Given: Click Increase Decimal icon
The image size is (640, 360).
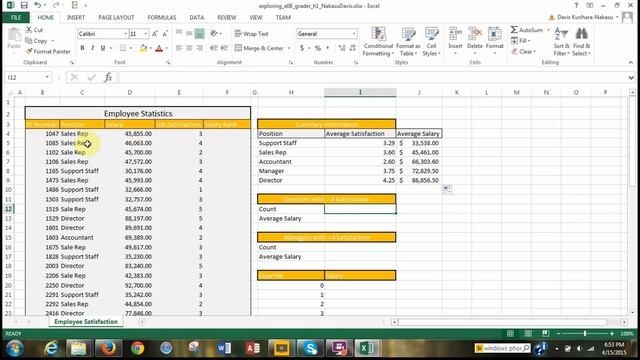Looking at the screenshot, I should [x=342, y=48].
